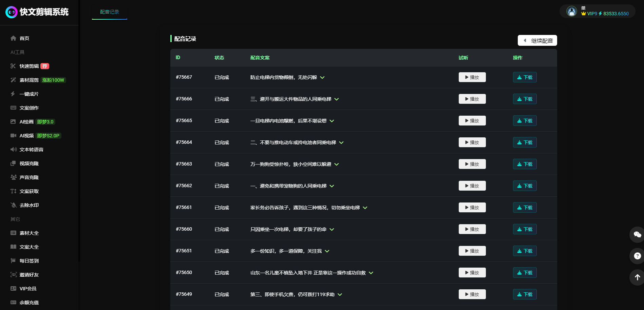Screen dimensions: 644x310
Task: Expand the script text of record #75650
Action: [x=371, y=273]
